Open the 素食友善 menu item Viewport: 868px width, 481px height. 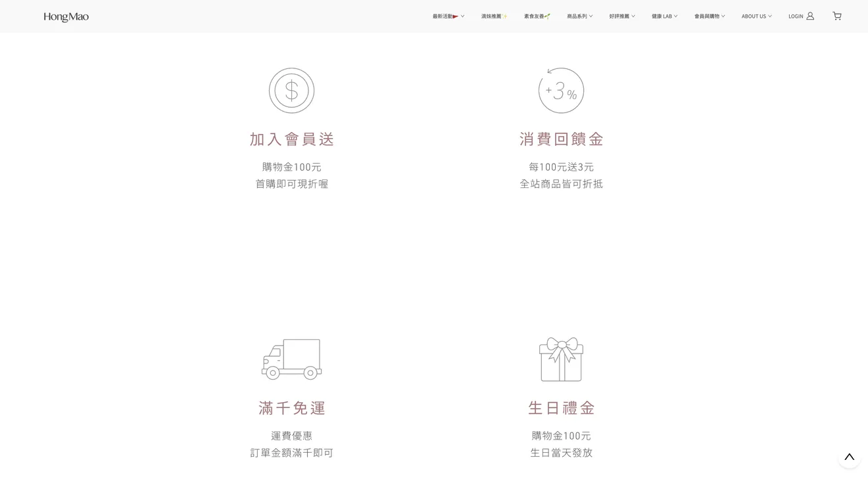tap(537, 16)
